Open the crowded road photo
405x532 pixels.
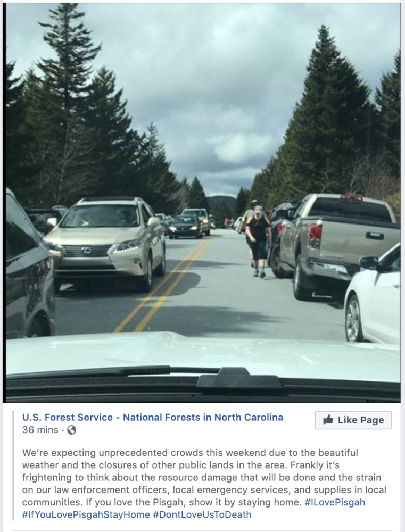point(203,203)
